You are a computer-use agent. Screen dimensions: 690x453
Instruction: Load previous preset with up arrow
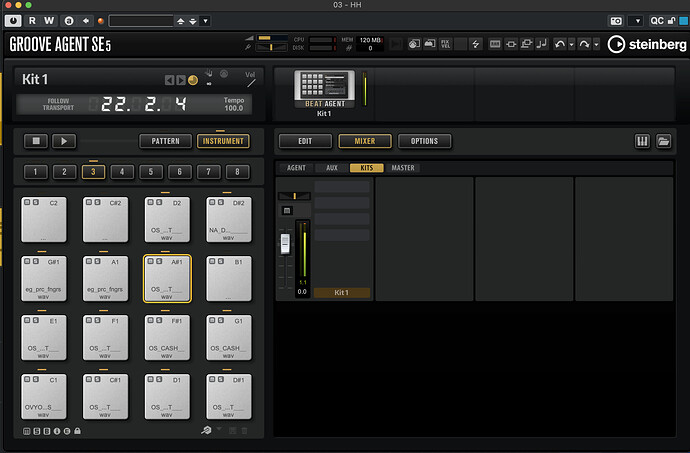(180, 21)
